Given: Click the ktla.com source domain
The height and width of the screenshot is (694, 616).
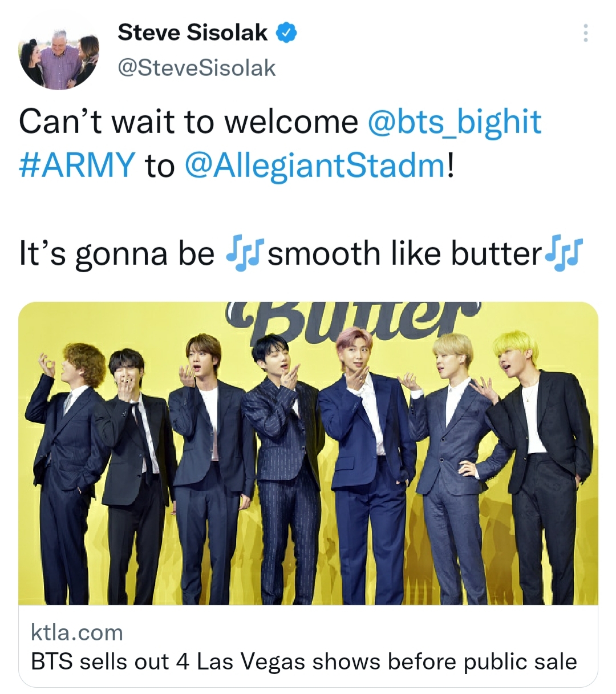Looking at the screenshot, I should [77, 632].
